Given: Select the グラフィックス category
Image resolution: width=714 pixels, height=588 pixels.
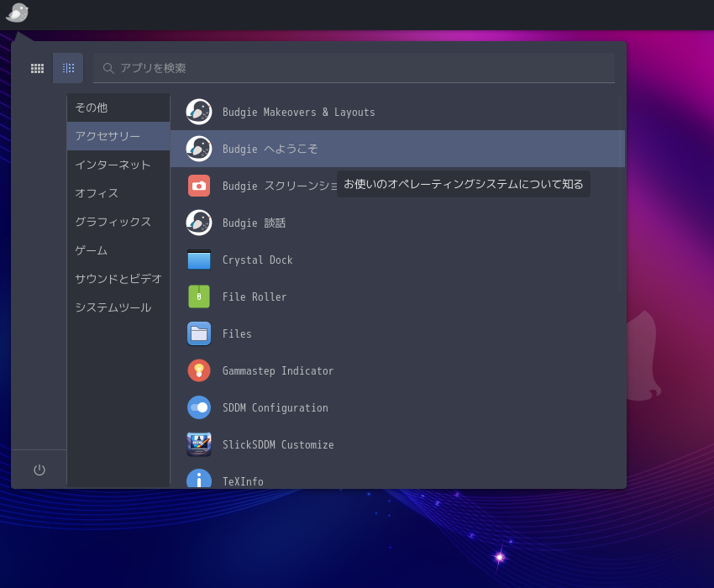Looking at the screenshot, I should pyautogui.click(x=118, y=222).
